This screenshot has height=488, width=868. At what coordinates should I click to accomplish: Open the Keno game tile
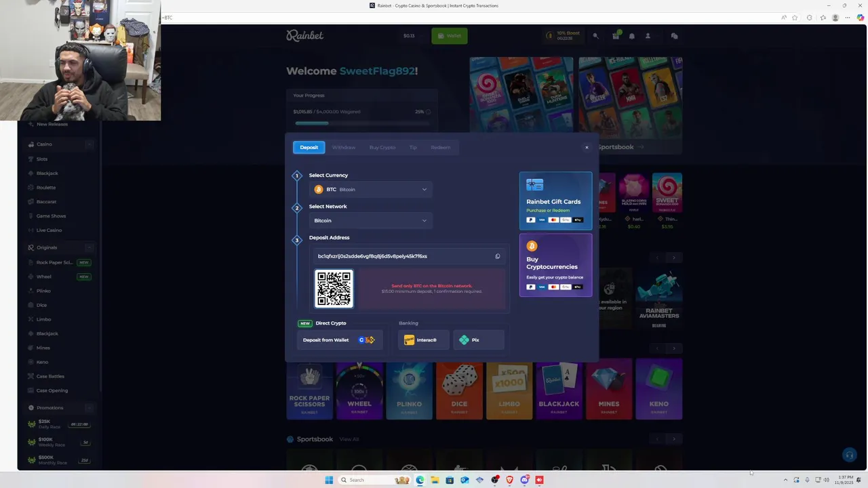[659, 391]
